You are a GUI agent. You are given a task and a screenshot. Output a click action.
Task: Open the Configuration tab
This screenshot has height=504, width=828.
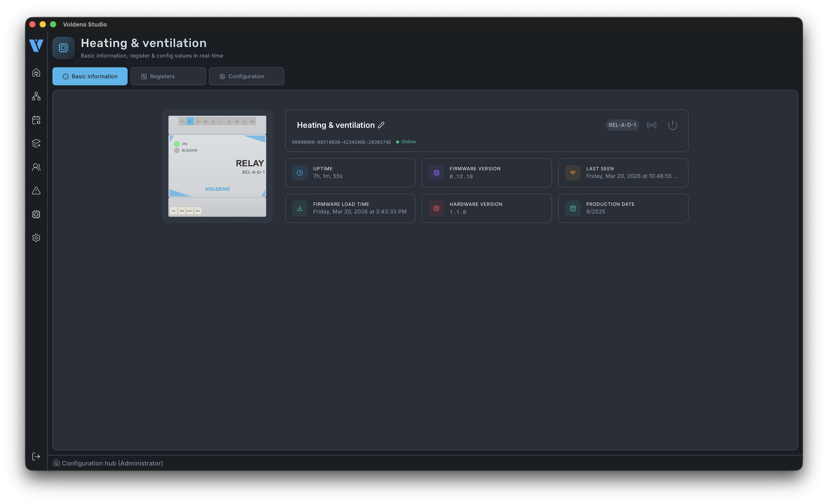click(x=246, y=76)
